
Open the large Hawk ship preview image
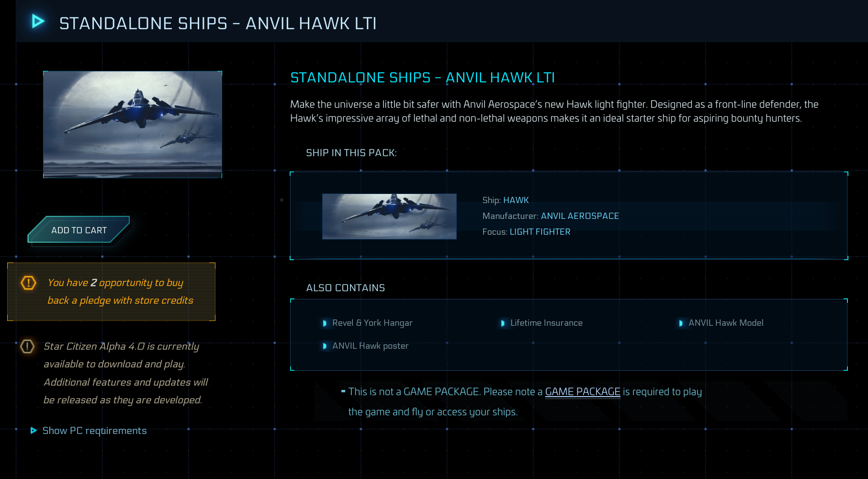coord(133,125)
